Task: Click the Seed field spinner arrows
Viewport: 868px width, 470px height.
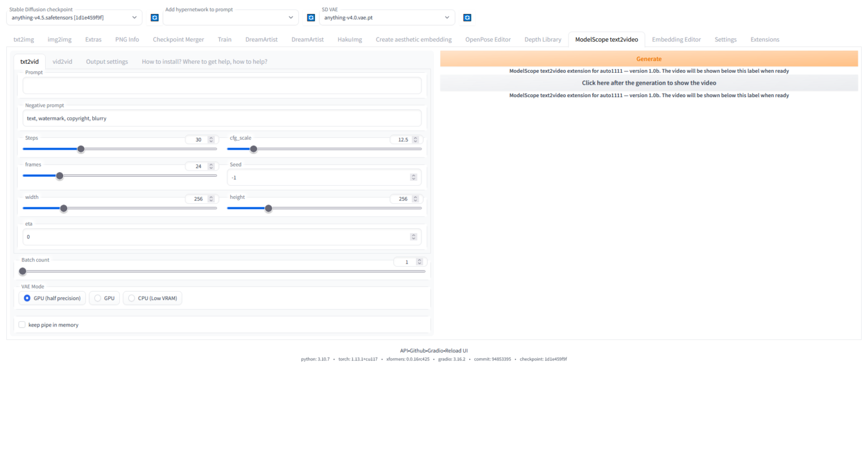Action: [414, 177]
